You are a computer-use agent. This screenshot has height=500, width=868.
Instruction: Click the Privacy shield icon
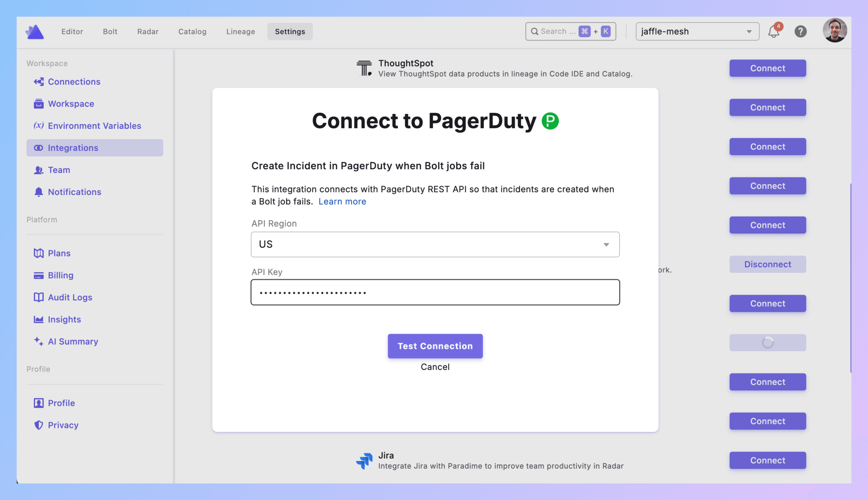pyautogui.click(x=39, y=425)
